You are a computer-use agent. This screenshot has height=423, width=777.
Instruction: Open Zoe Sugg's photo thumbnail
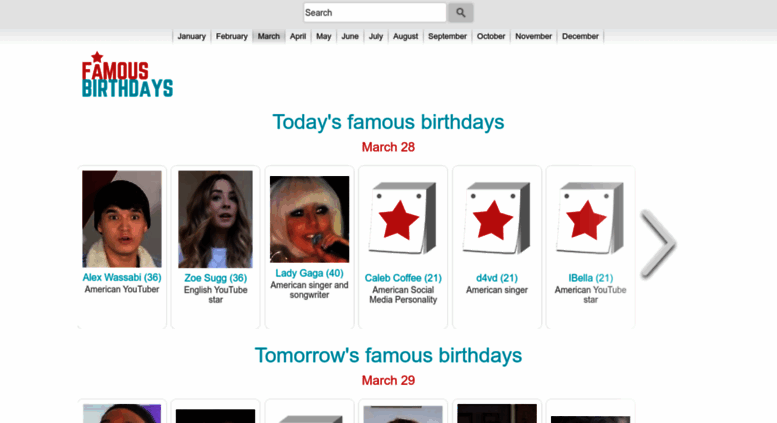coord(216,219)
